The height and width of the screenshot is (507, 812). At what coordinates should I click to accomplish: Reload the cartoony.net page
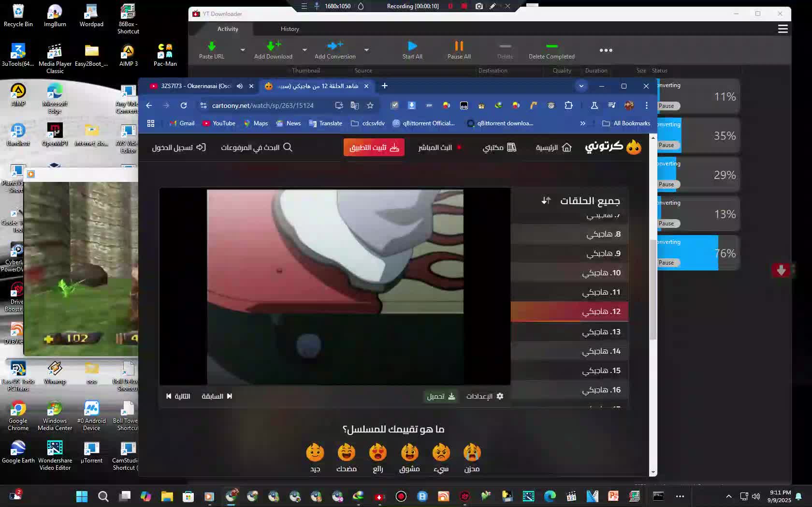(x=184, y=105)
